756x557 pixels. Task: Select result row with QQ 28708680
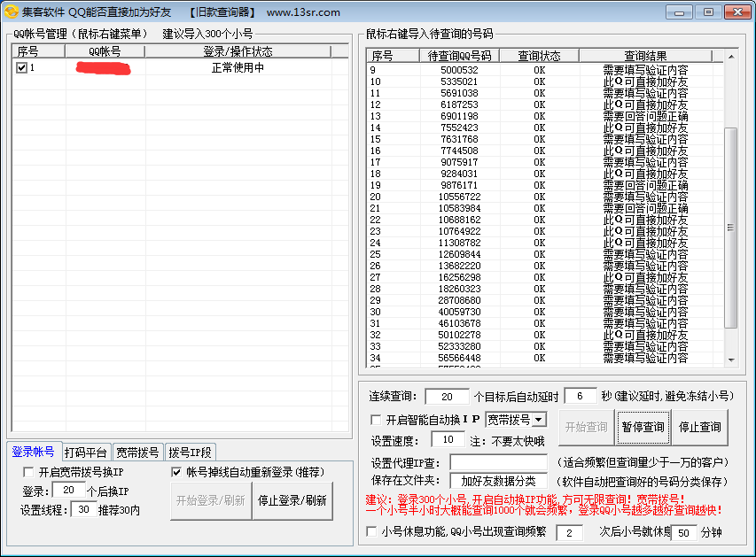pos(545,300)
